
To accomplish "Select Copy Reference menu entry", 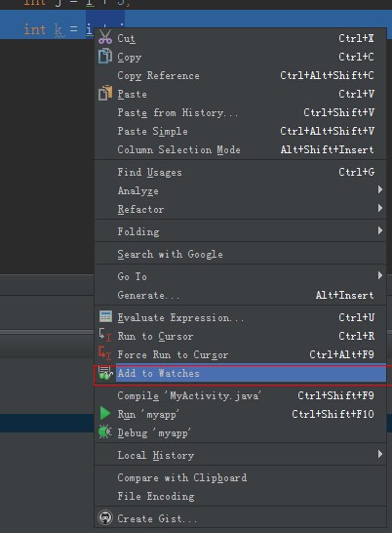I will pyautogui.click(x=240, y=75).
